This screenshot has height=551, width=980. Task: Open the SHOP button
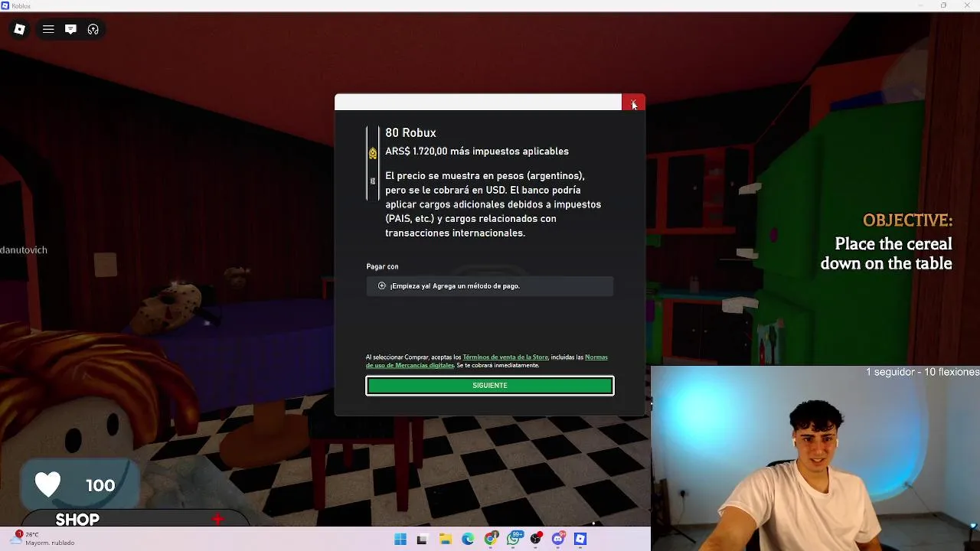77,520
